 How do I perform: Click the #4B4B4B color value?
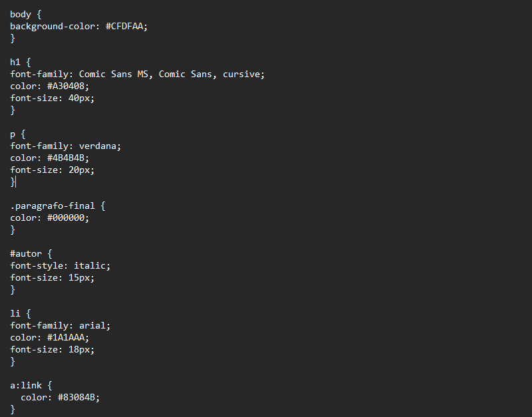(65, 158)
